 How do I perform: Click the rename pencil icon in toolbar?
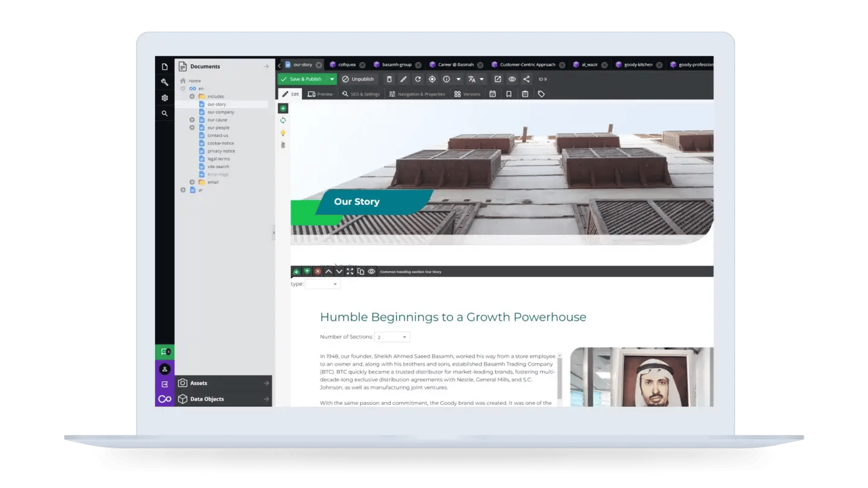[403, 79]
